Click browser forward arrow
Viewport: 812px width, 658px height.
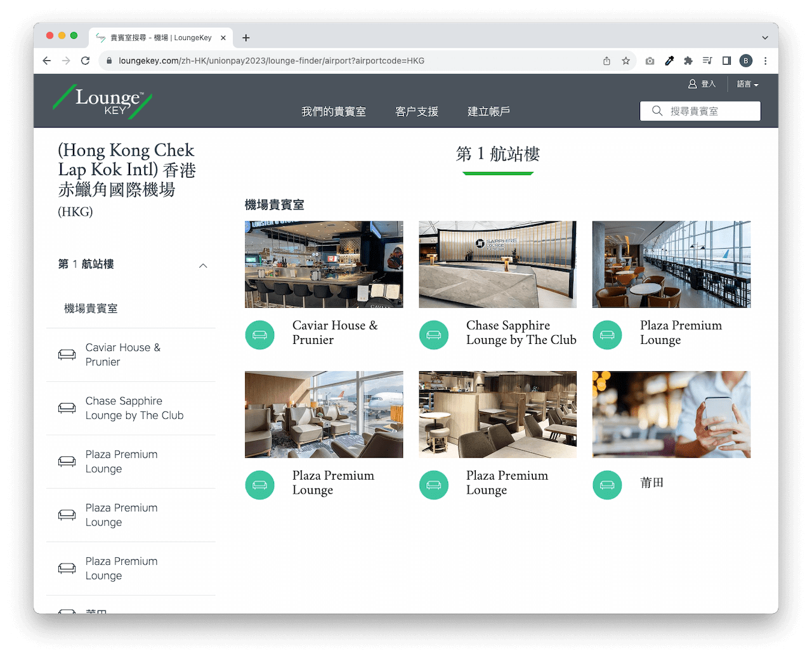pos(66,61)
